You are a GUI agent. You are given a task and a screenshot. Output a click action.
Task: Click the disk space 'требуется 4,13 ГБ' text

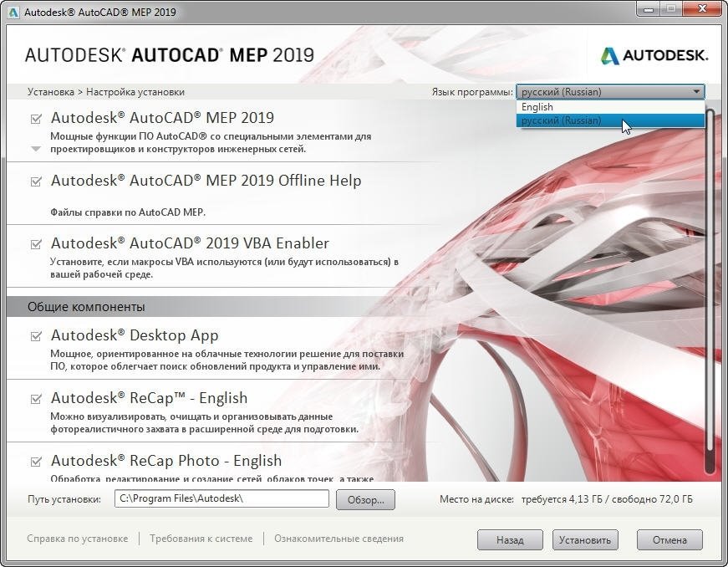coord(562,499)
